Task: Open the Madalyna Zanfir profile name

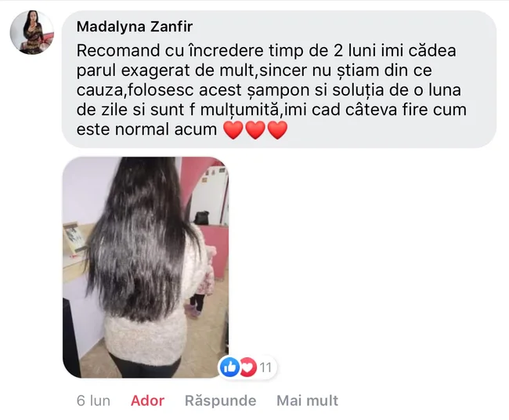Action: click(x=135, y=27)
